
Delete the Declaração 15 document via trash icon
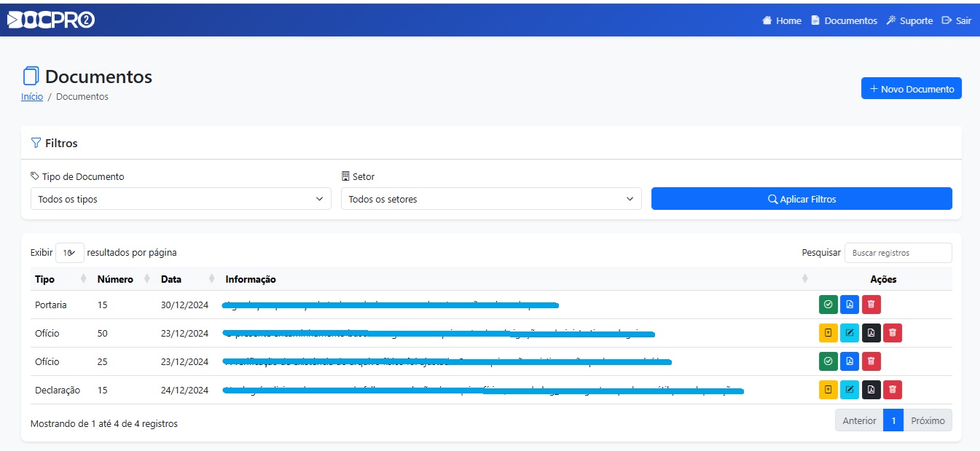click(893, 391)
